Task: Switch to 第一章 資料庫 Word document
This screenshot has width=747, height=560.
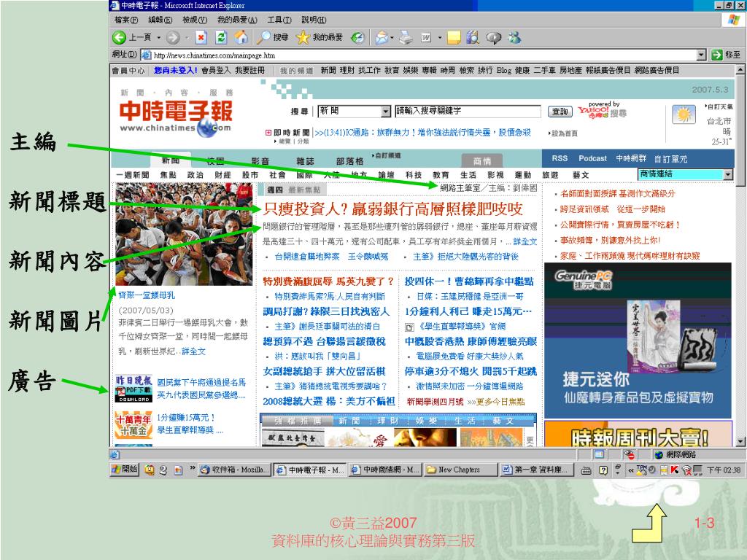Action: click(536, 470)
